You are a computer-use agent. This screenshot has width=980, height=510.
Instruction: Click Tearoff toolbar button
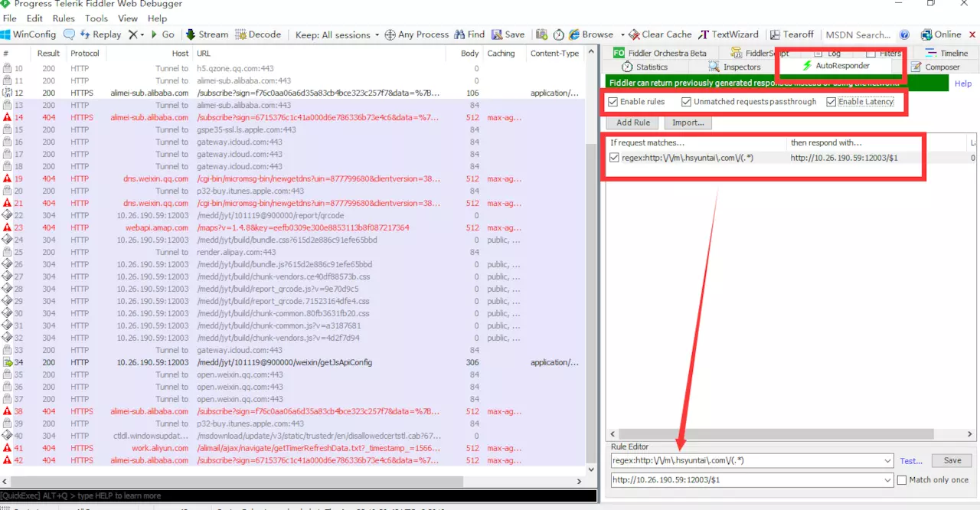[x=792, y=34]
